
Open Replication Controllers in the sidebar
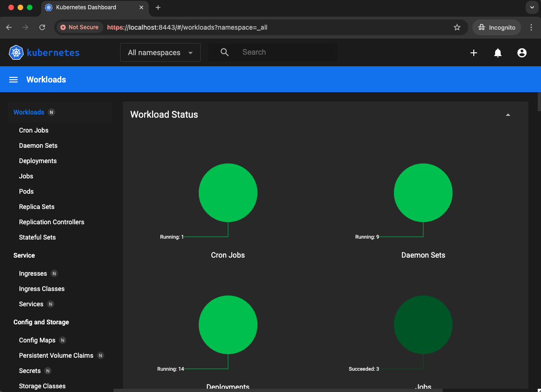tap(51, 222)
